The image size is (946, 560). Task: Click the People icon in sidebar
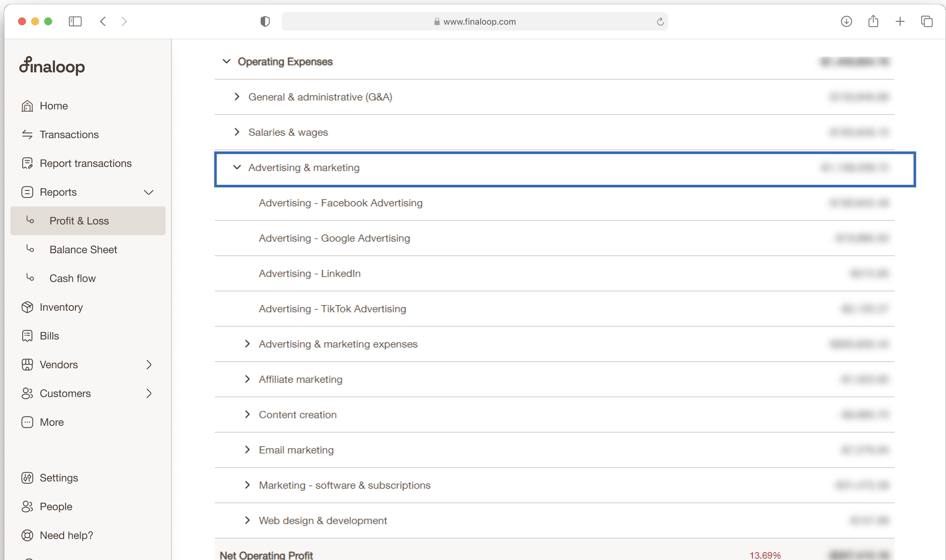(27, 507)
